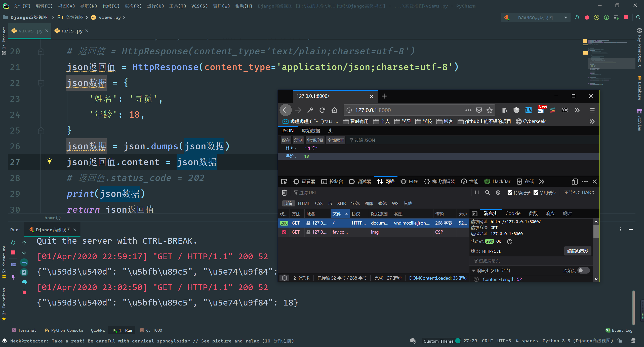This screenshot has width=644, height=347.
Task: Open the 不节流 throttling dropdown
Action: pyautogui.click(x=572, y=192)
